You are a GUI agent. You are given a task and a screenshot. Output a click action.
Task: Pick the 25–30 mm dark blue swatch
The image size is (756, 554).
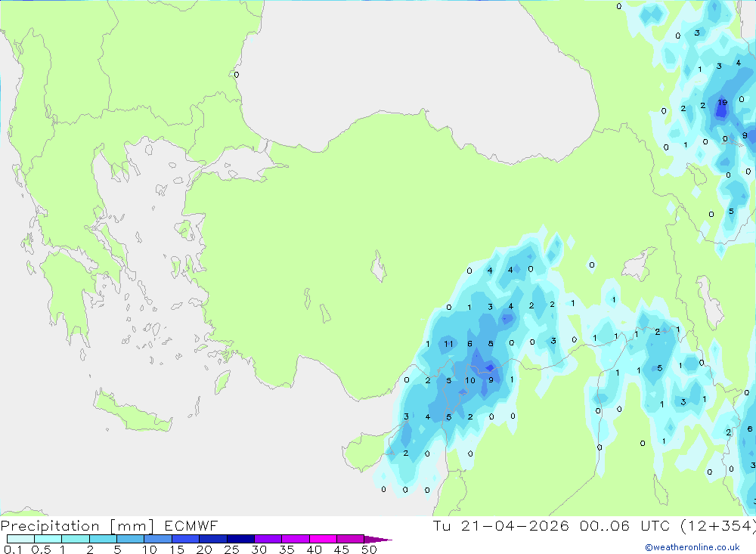pyautogui.click(x=240, y=539)
